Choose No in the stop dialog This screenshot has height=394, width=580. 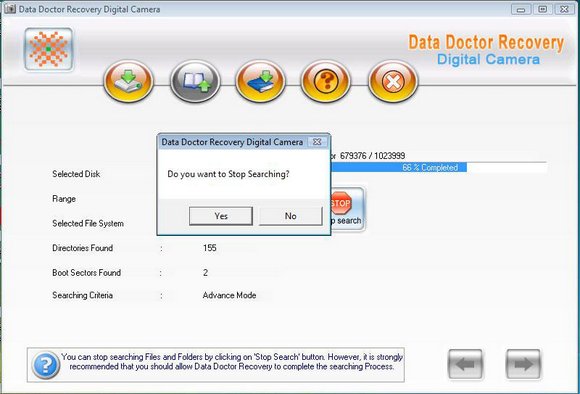[x=291, y=216]
